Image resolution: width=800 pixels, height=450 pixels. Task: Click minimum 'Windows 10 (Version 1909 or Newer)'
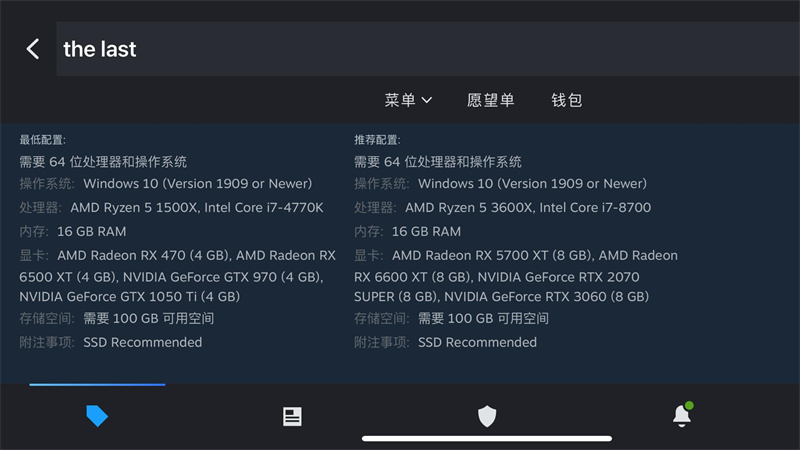[197, 184]
